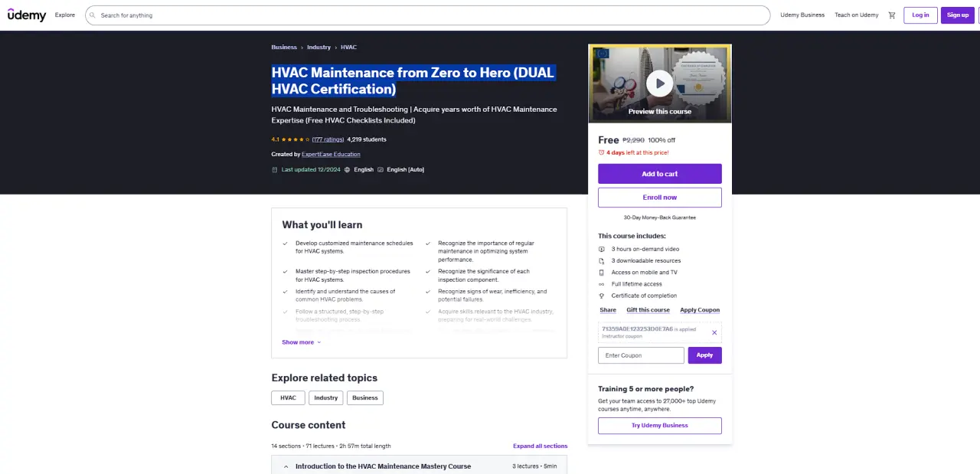Select the Business related topic tag
980x474 pixels.
click(x=365, y=398)
